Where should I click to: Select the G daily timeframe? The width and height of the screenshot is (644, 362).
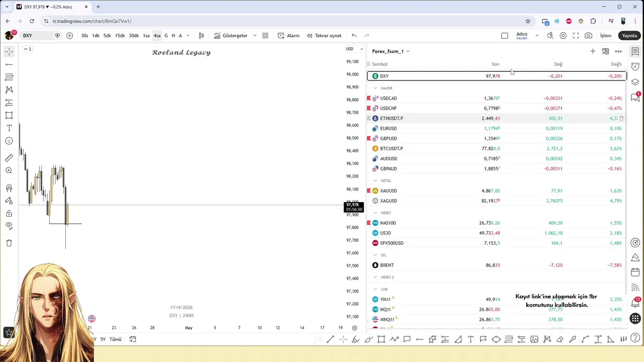166,36
